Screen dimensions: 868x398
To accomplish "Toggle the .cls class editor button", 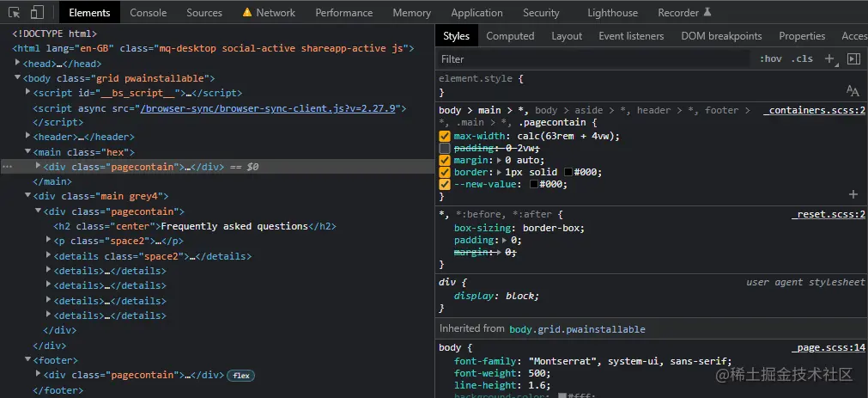I will point(802,58).
